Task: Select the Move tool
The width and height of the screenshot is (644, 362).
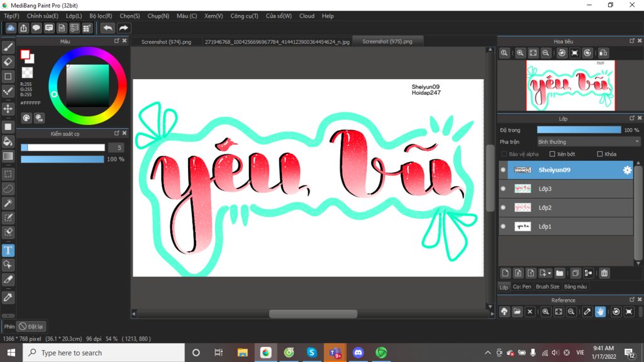Action: [x=8, y=109]
